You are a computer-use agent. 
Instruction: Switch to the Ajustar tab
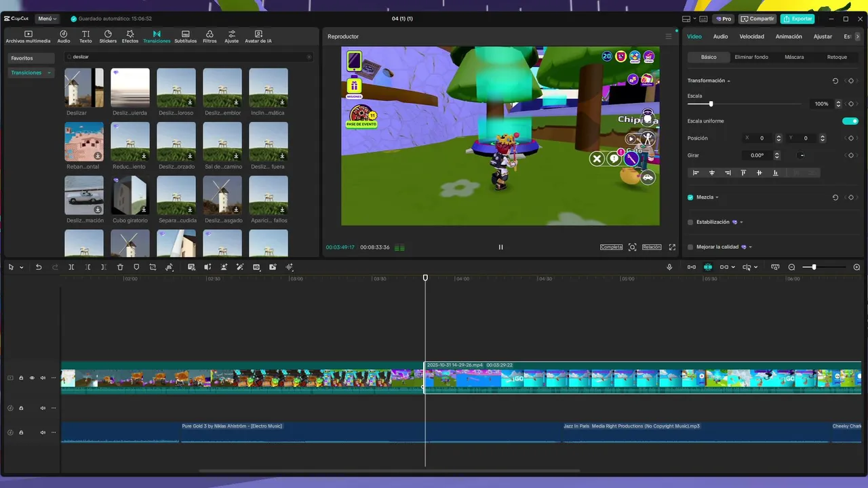[823, 37]
